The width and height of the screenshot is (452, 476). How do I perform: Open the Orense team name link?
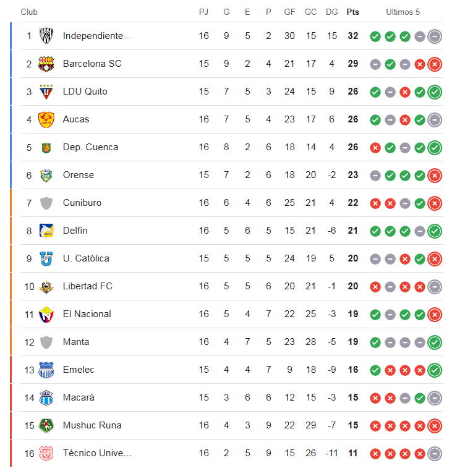click(79, 175)
